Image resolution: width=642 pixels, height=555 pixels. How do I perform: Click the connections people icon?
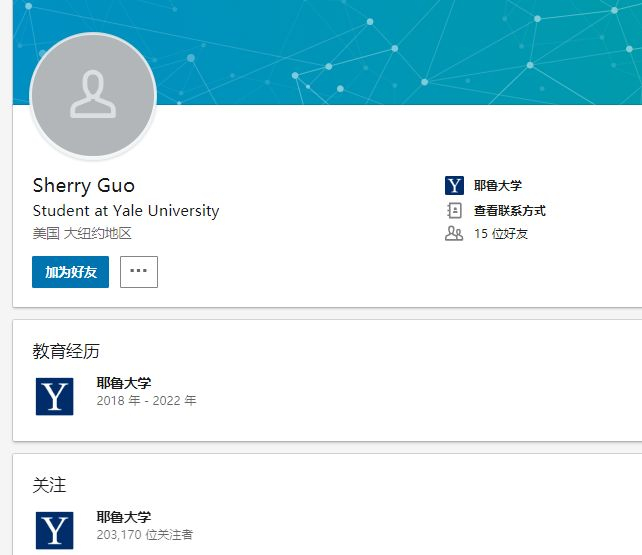coord(454,233)
